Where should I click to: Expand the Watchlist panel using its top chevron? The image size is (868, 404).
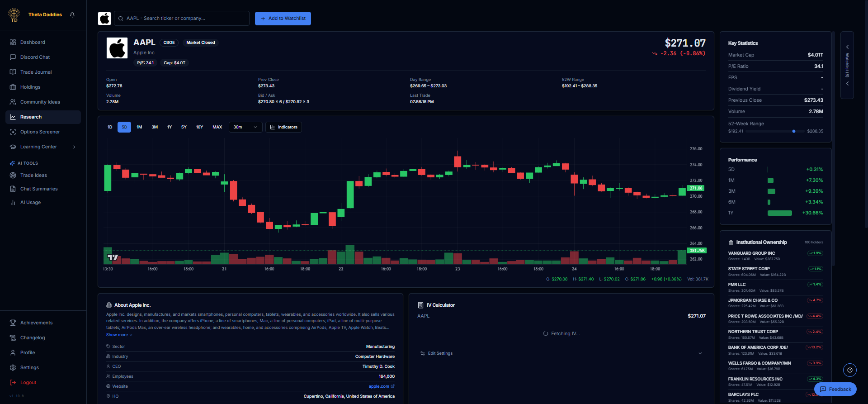click(x=847, y=47)
